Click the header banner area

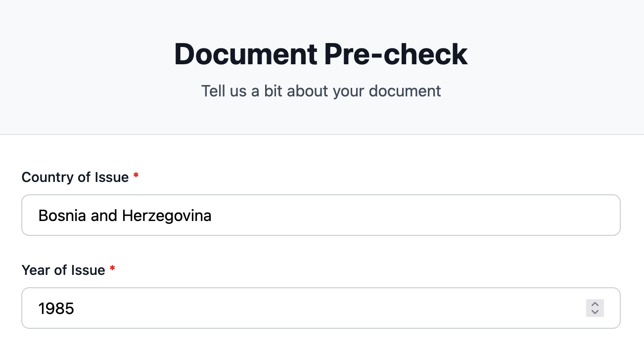(x=321, y=67)
